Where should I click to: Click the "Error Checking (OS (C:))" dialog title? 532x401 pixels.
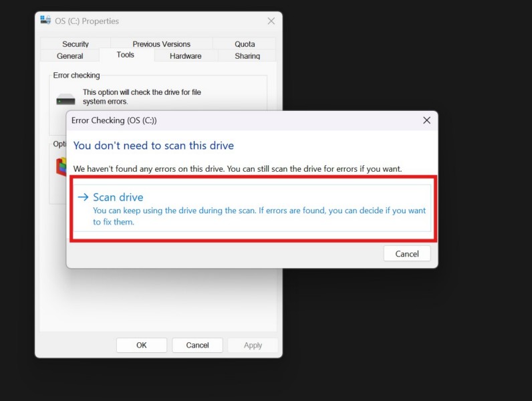(114, 120)
